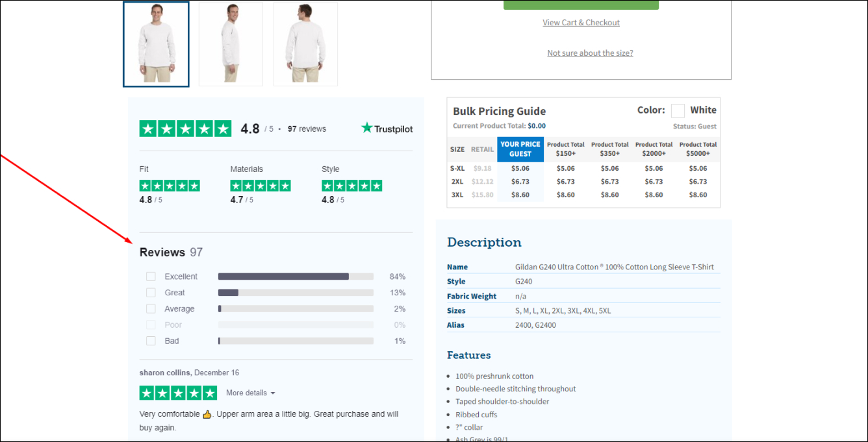Viewport: 868px width, 442px height.
Task: Click the green add to cart button
Action: pos(581,5)
